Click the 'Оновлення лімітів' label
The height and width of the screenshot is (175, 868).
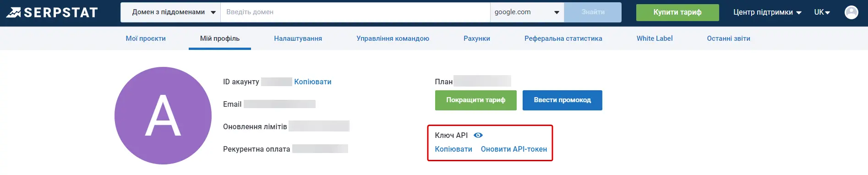(x=255, y=126)
